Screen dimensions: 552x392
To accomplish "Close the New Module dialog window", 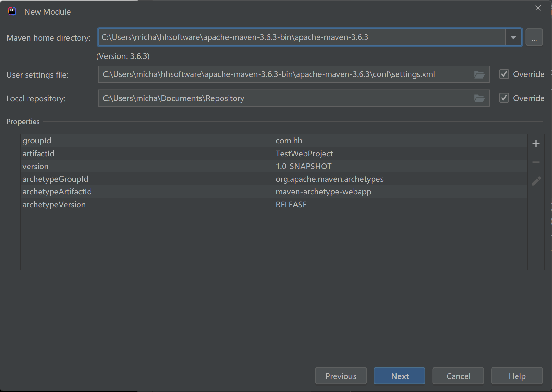I will [x=538, y=8].
